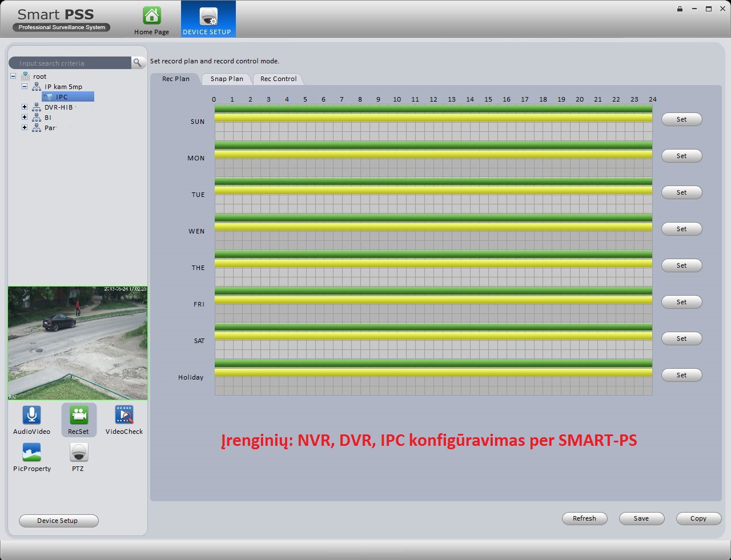This screenshot has width=731, height=560.
Task: Collapse the root tree node
Action: (x=13, y=76)
